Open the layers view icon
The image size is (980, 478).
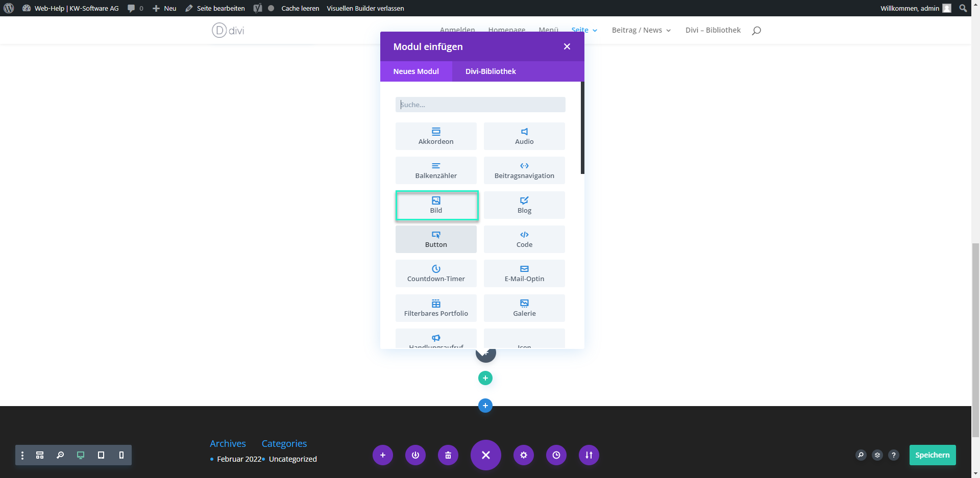877,455
